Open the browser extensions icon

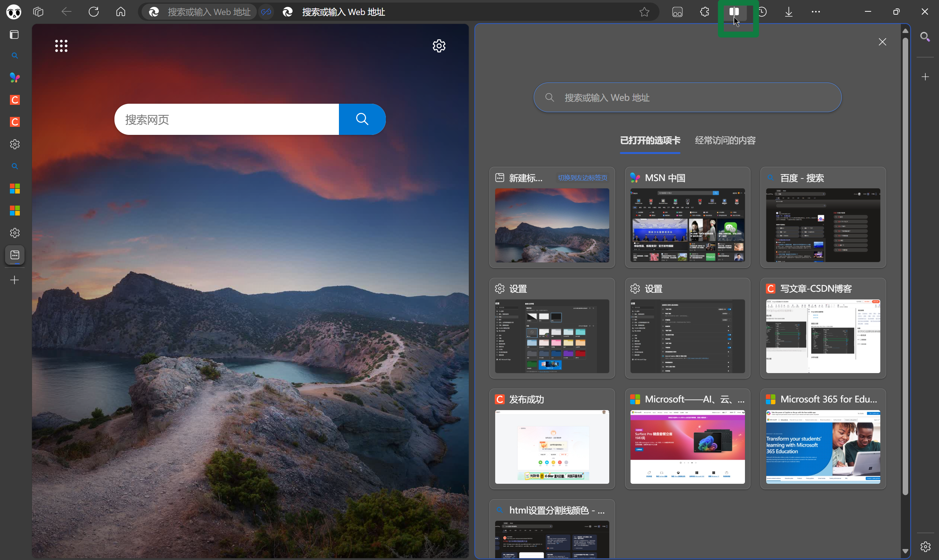pyautogui.click(x=705, y=12)
